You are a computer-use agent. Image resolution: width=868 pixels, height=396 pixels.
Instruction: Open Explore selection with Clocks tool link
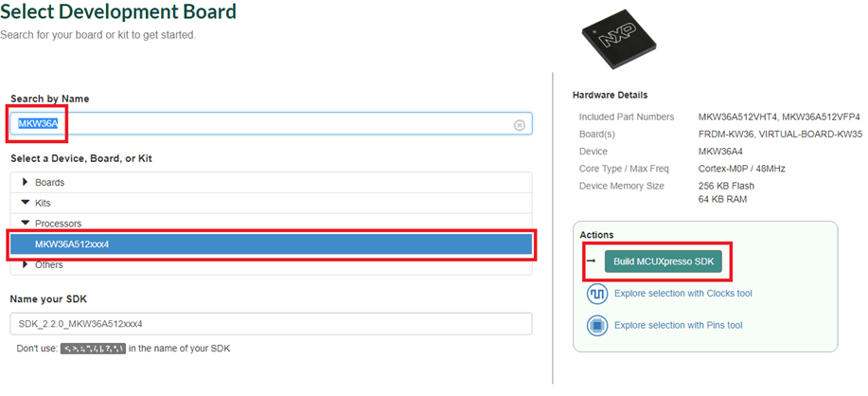(683, 294)
